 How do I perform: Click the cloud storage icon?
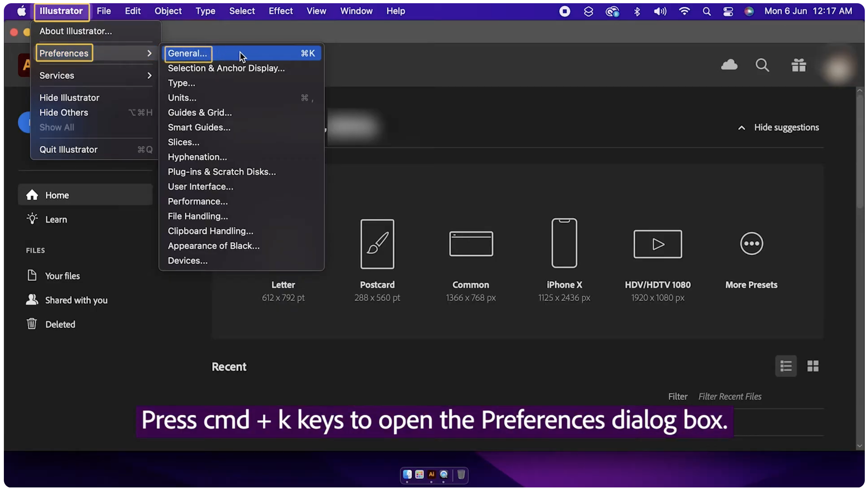pos(729,65)
